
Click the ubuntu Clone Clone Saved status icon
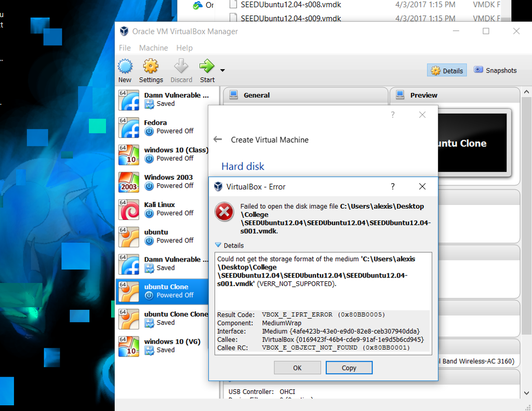[149, 323]
